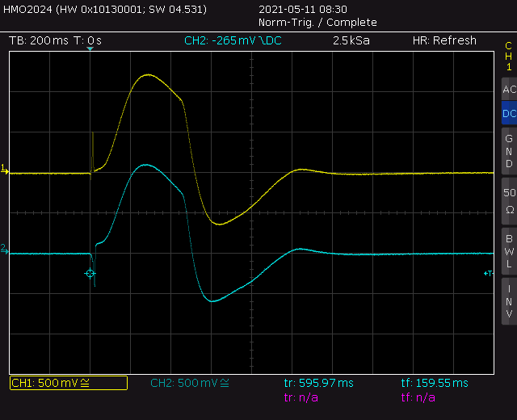This screenshot has width=517, height=420.
Task: Click the magenta tf: n/a measurement
Action: click(418, 397)
